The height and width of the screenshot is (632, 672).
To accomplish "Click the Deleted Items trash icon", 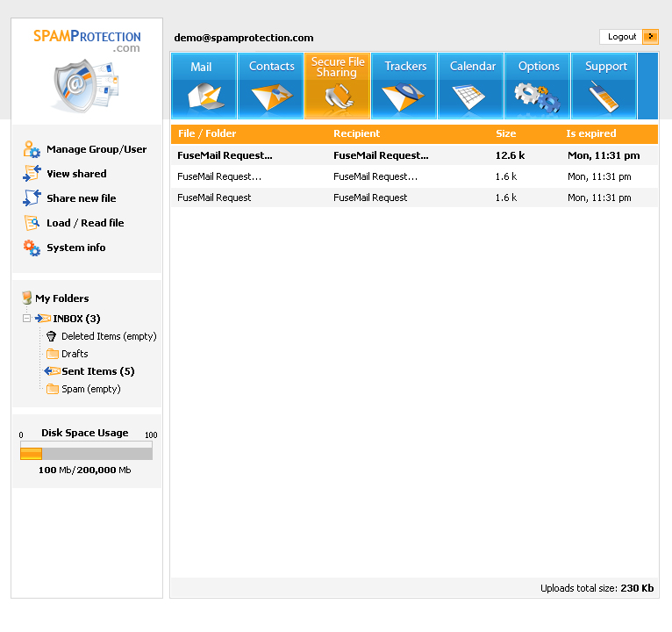I will (x=52, y=336).
